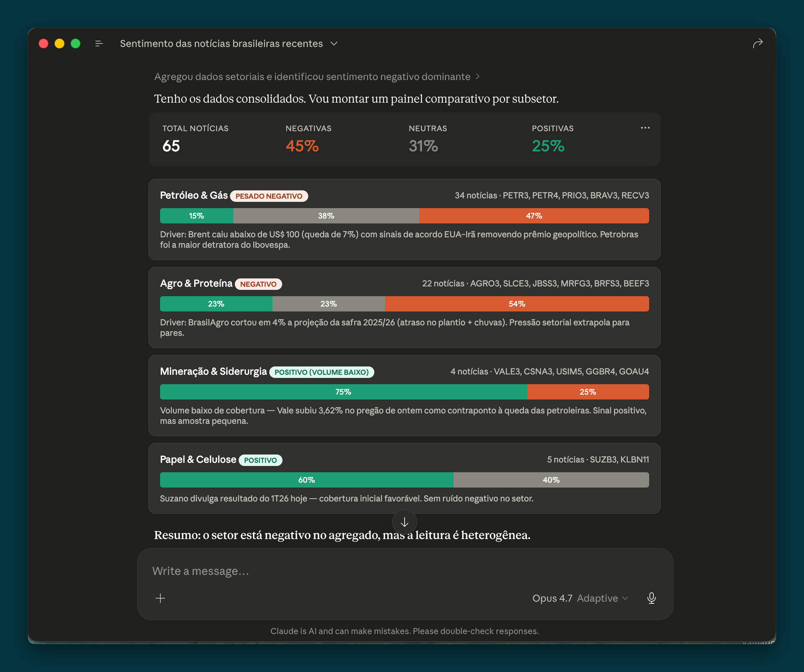Click the 'Resumo: o setor está negativo' line
The height and width of the screenshot is (672, 804).
(342, 535)
